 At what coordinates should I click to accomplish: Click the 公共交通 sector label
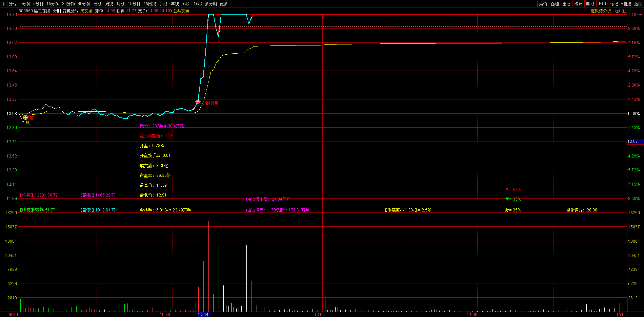(181, 11)
